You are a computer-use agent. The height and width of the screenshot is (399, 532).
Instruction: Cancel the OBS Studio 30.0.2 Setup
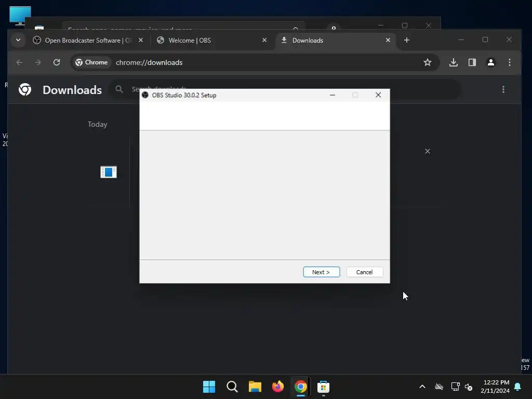tap(364, 272)
